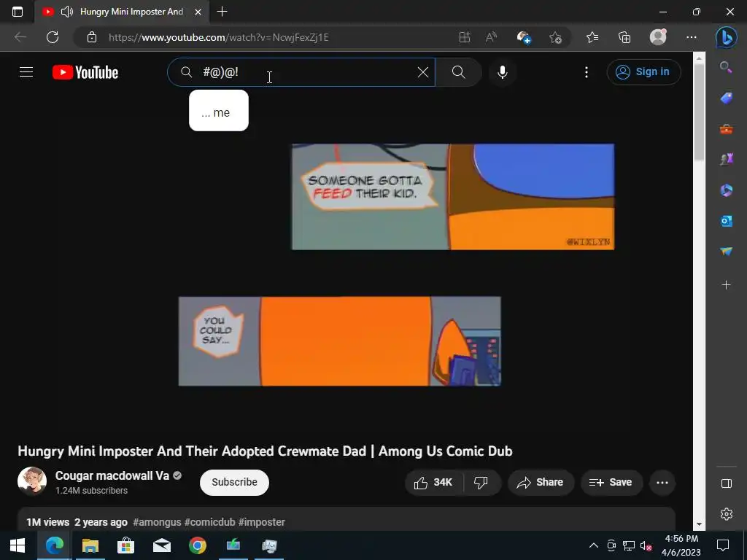Open YouTube settings three-dot menu
Image resolution: width=747 pixels, height=560 pixels.
point(586,72)
